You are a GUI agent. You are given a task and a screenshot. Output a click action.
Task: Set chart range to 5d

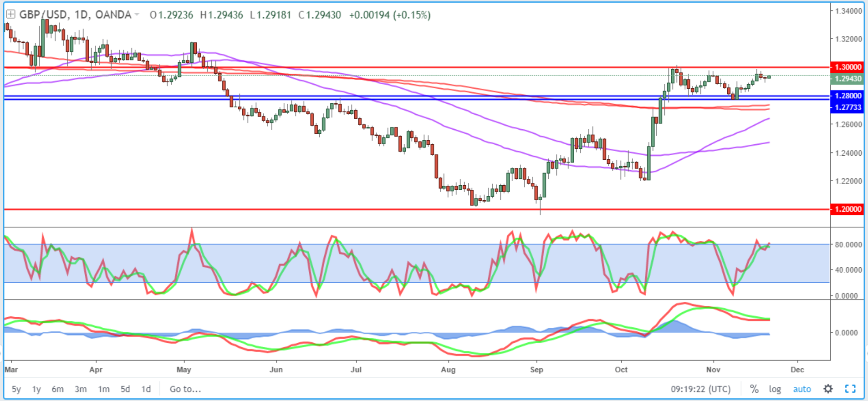click(x=125, y=389)
